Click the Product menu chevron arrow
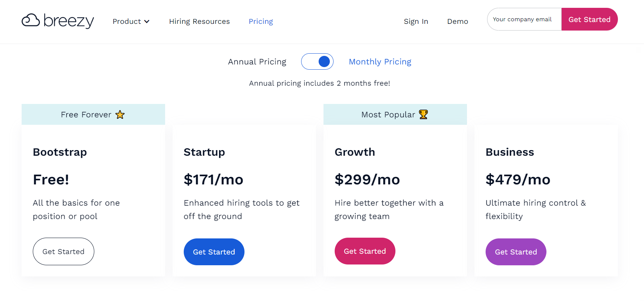This screenshot has width=644, height=301. 147,21
